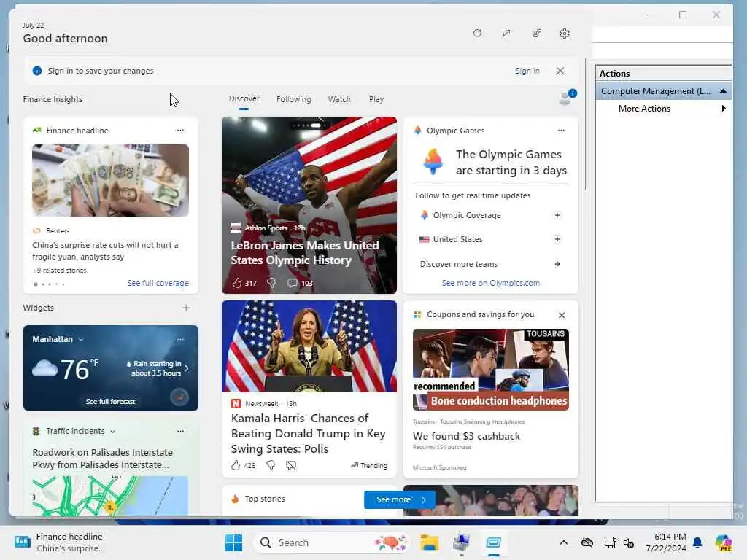Open LeBron James Olympic History headline
The image size is (747, 560).
tap(305, 252)
